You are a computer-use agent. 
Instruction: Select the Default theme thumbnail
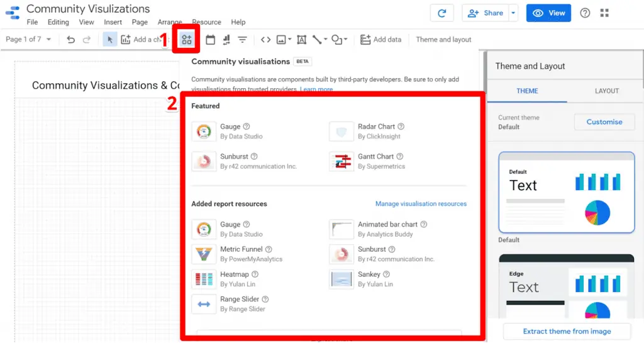point(567,192)
